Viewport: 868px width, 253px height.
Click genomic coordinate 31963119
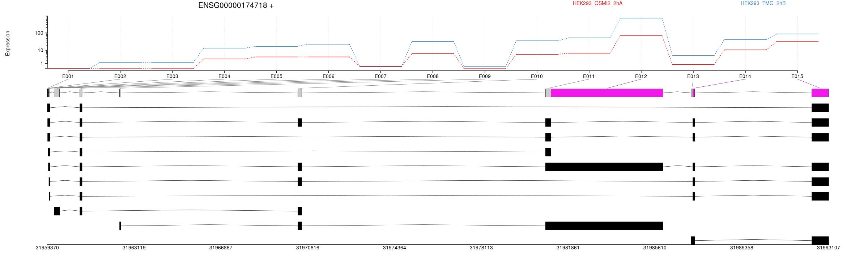click(134, 248)
